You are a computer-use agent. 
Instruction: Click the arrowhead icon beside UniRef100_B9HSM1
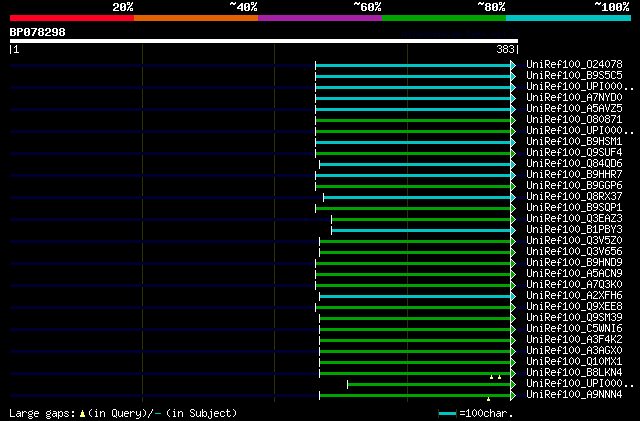(x=513, y=143)
